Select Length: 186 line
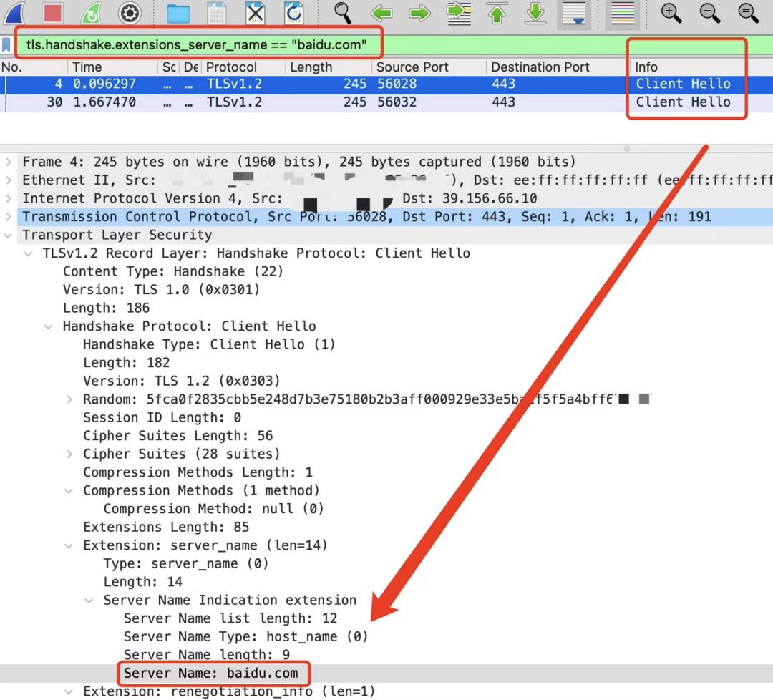Image resolution: width=773 pixels, height=700 pixels. coord(106,308)
